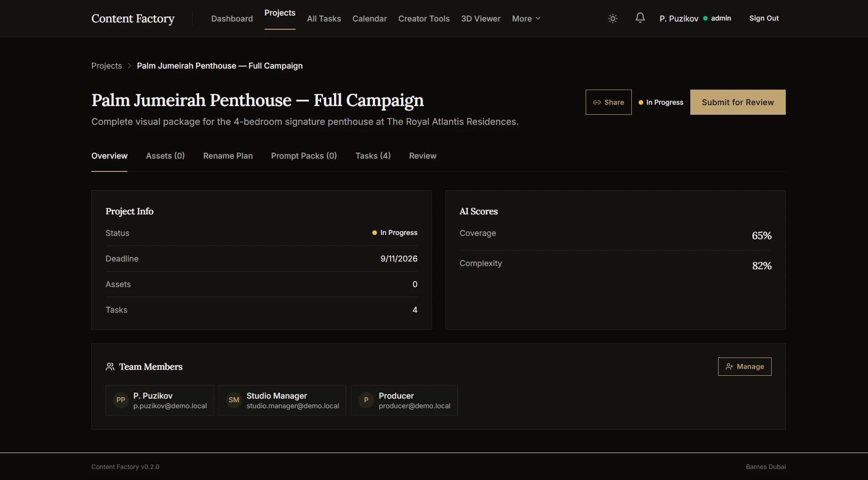Click Sign Out link

pyautogui.click(x=764, y=18)
